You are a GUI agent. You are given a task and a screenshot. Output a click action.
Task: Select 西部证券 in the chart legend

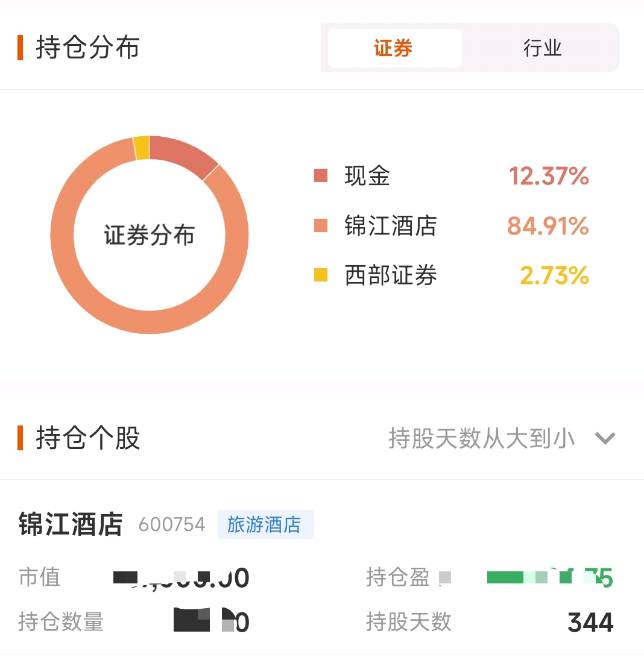390,275
